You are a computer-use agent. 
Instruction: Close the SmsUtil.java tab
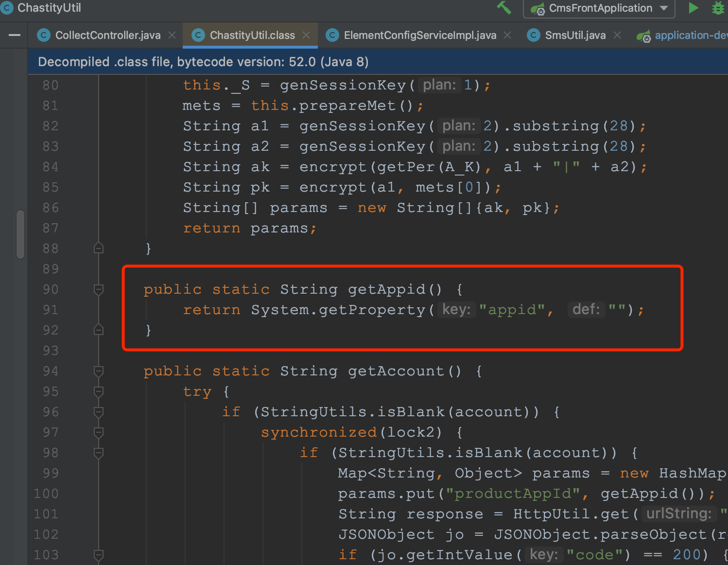pos(617,35)
